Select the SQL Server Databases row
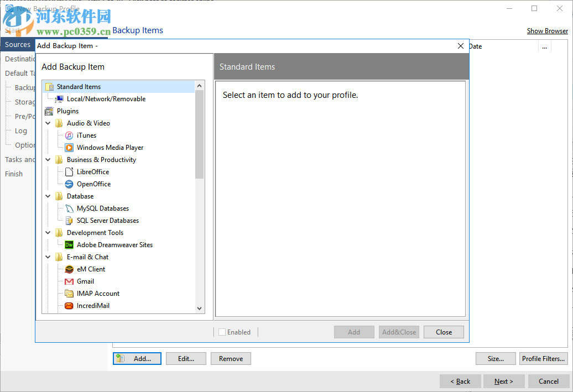The width and height of the screenshot is (573, 392). (108, 221)
